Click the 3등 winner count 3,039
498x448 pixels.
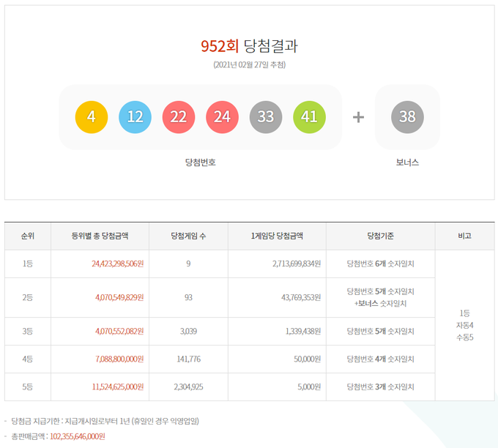188,332
